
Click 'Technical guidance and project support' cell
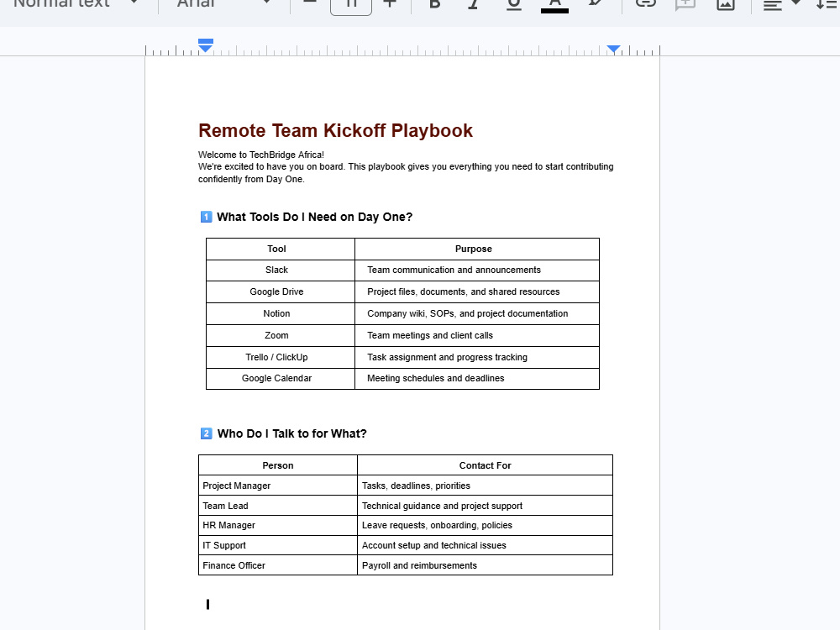[x=485, y=506]
